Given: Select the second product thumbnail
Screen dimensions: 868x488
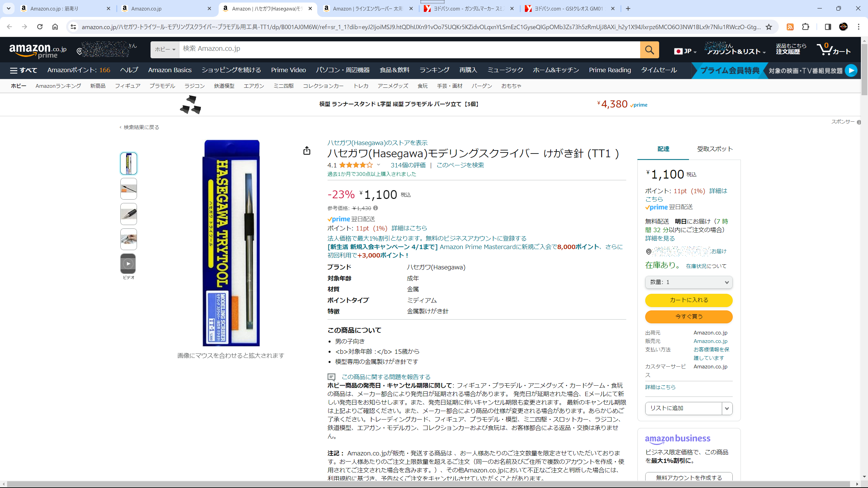Looking at the screenshot, I should [129, 189].
